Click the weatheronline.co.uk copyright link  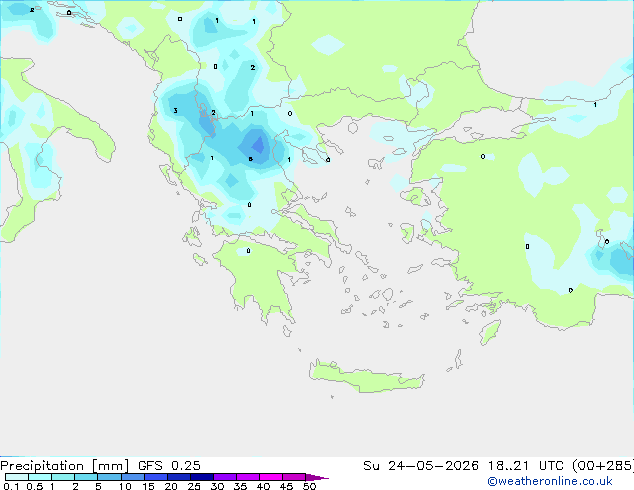tap(550, 481)
